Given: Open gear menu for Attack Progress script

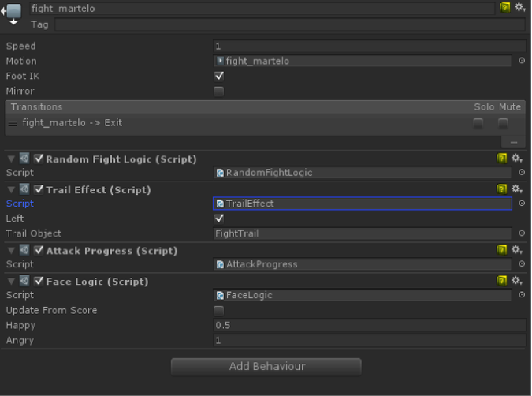Looking at the screenshot, I should tap(517, 250).
